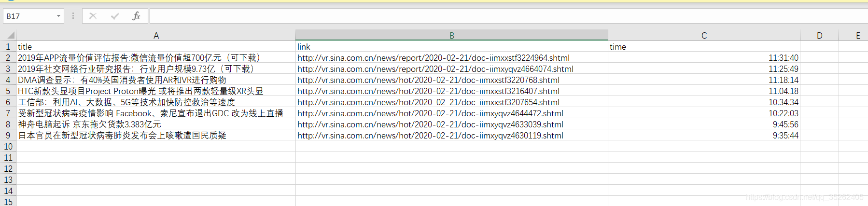Image resolution: width=868 pixels, height=206 pixels.
Task: Select row 2 header
Action: point(8,58)
